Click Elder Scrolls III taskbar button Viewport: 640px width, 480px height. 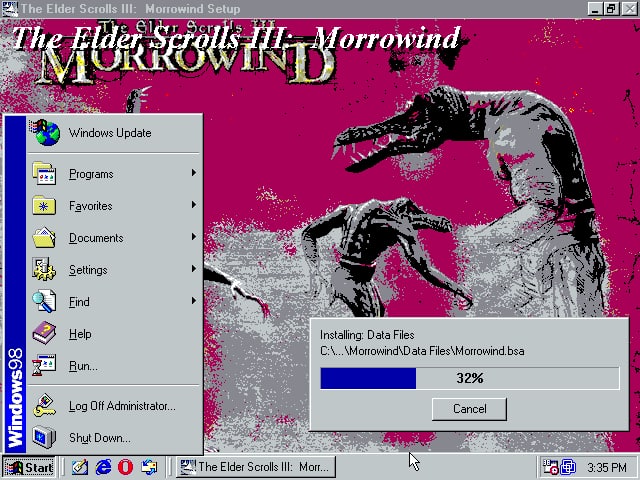[x=256, y=467]
